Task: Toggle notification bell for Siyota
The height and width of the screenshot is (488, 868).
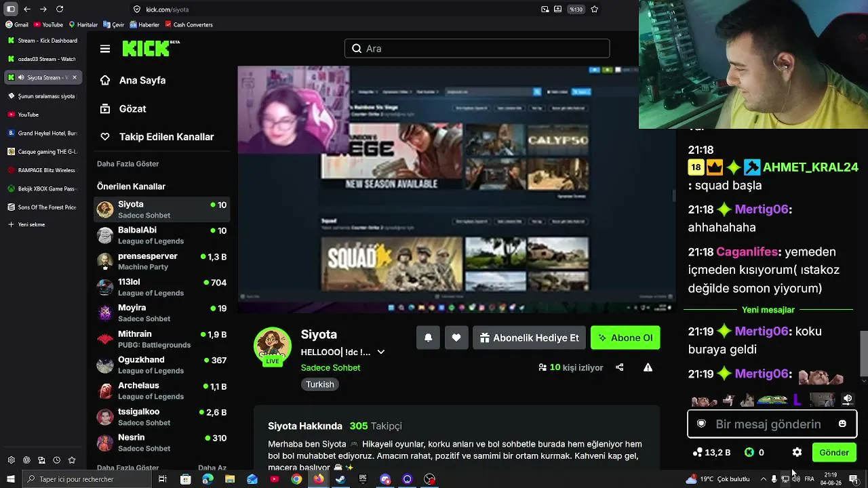Action: point(429,338)
